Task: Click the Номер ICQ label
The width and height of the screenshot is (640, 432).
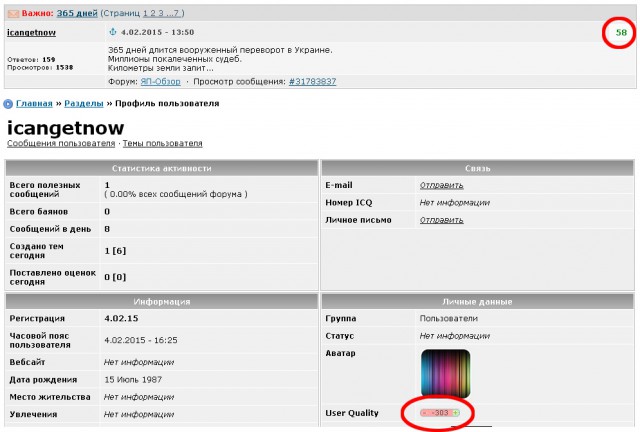Action: (349, 203)
